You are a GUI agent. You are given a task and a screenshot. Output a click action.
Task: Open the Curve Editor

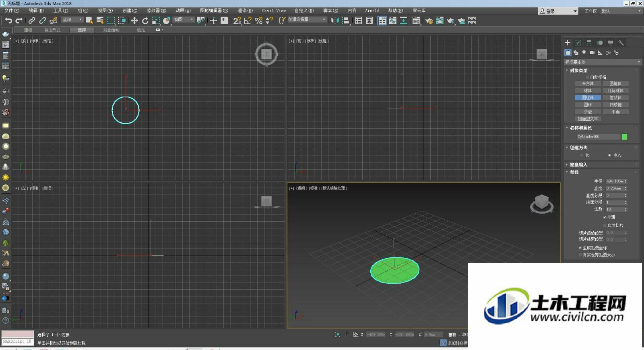pos(393,21)
